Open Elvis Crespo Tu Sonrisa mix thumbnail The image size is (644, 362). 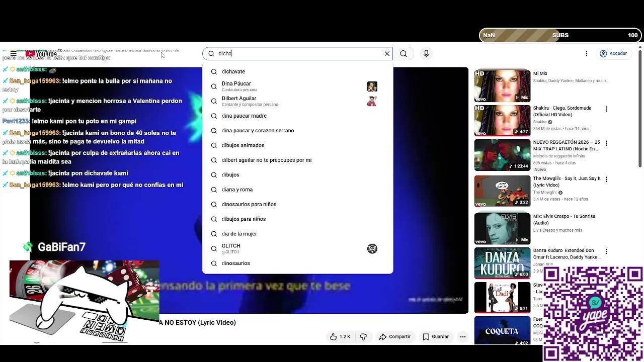tap(502, 229)
